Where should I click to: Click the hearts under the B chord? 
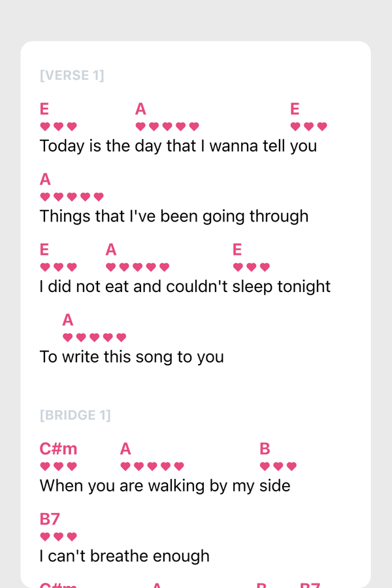(278, 466)
